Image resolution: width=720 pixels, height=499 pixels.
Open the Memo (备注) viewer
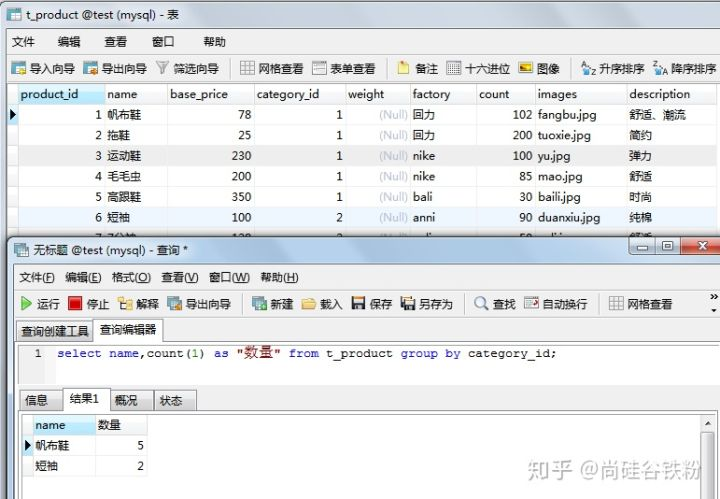(x=417, y=68)
